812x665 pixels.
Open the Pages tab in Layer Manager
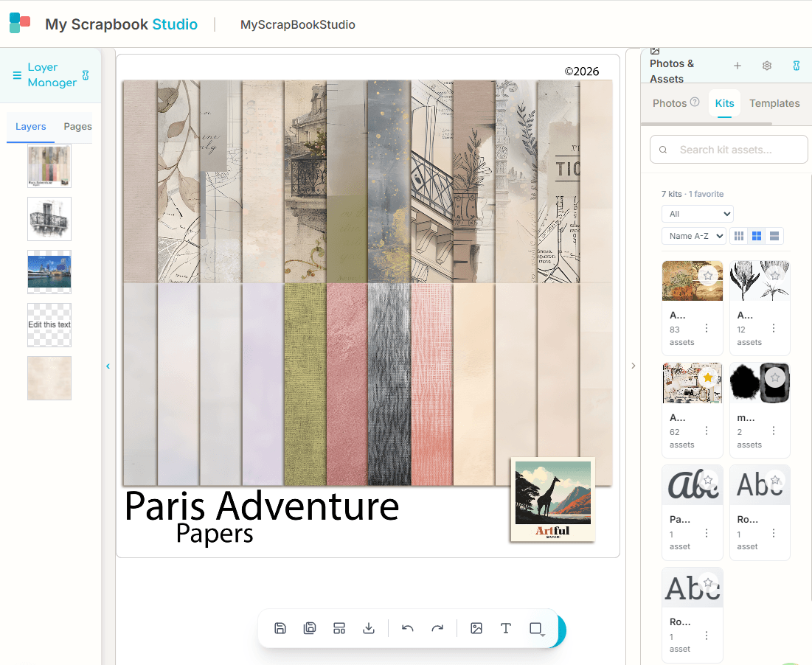77,126
